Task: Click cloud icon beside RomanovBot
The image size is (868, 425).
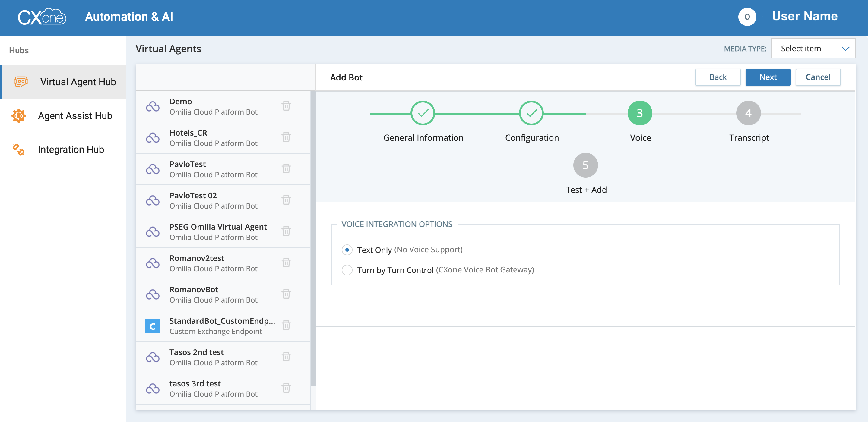Action: pos(153,294)
